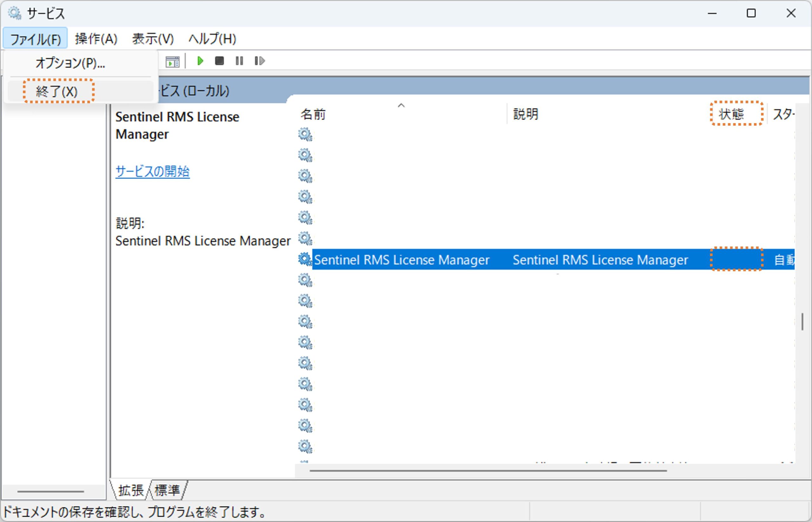Click the gear icon of Sentinel RMS License Manager row
Viewport: 812px width, 522px height.
[305, 259]
